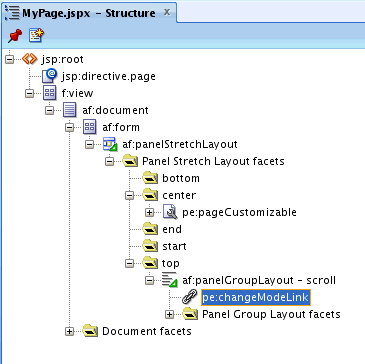The width and height of the screenshot is (365, 364).
Task: Close the MyPage.jspx Structure tab
Action: pos(167,13)
